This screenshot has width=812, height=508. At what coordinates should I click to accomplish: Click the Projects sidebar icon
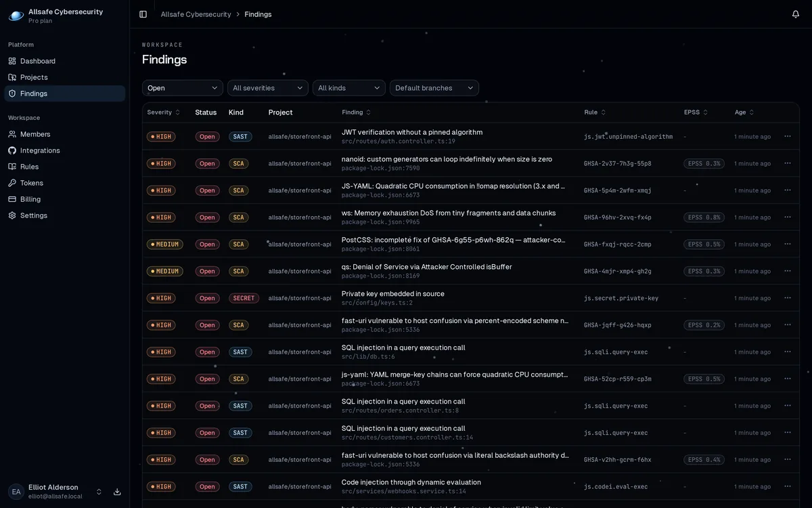pos(12,77)
